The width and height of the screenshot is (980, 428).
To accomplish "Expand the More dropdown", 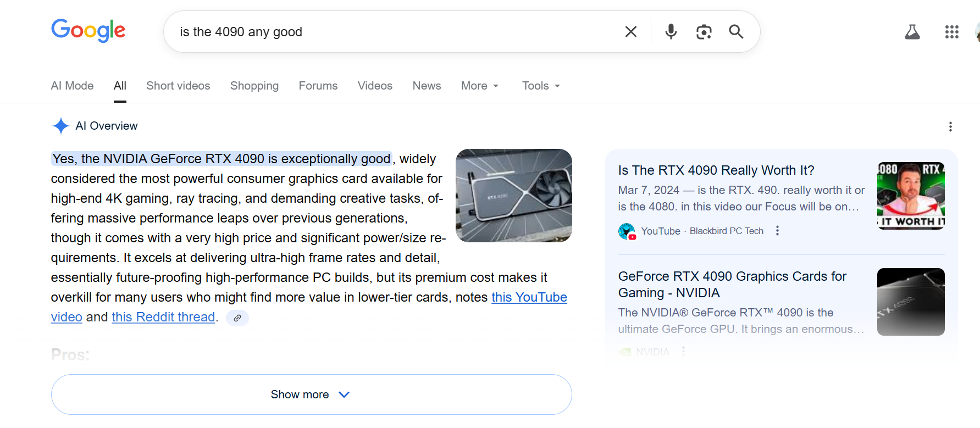I will pyautogui.click(x=480, y=86).
